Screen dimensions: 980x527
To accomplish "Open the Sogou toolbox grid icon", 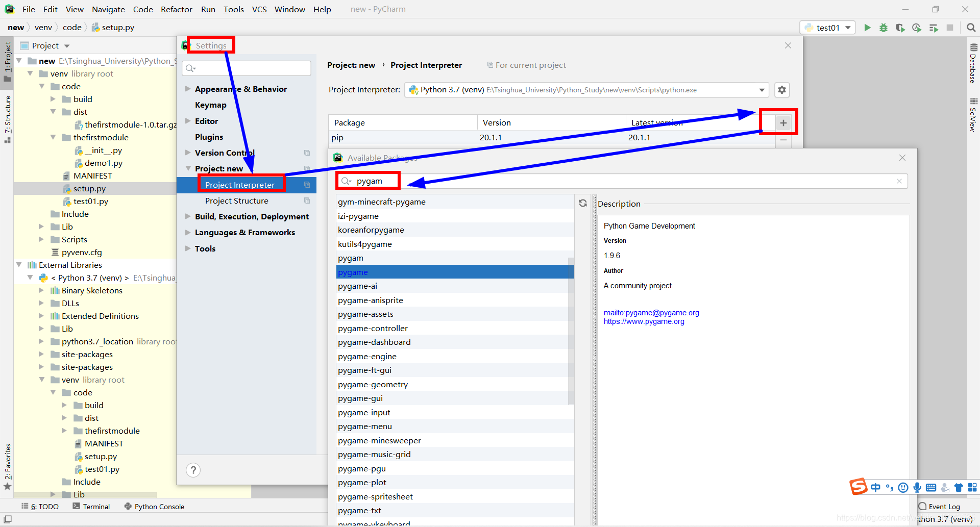I will point(972,488).
